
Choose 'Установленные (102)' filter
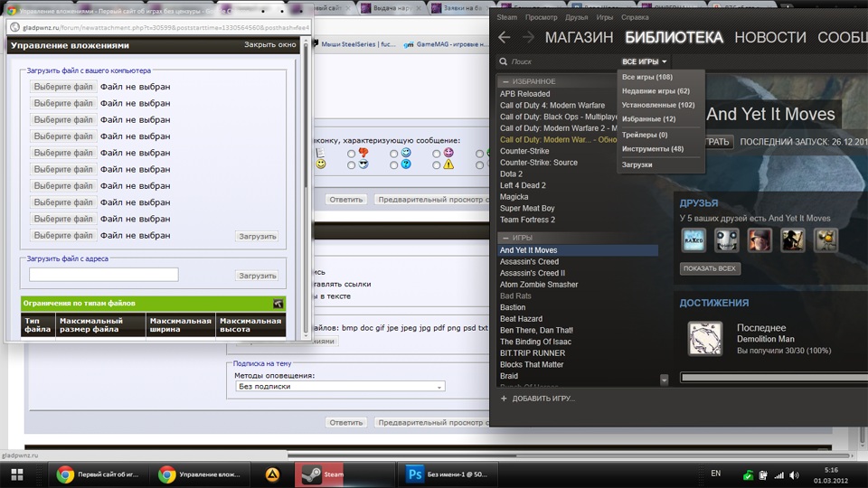pos(657,105)
